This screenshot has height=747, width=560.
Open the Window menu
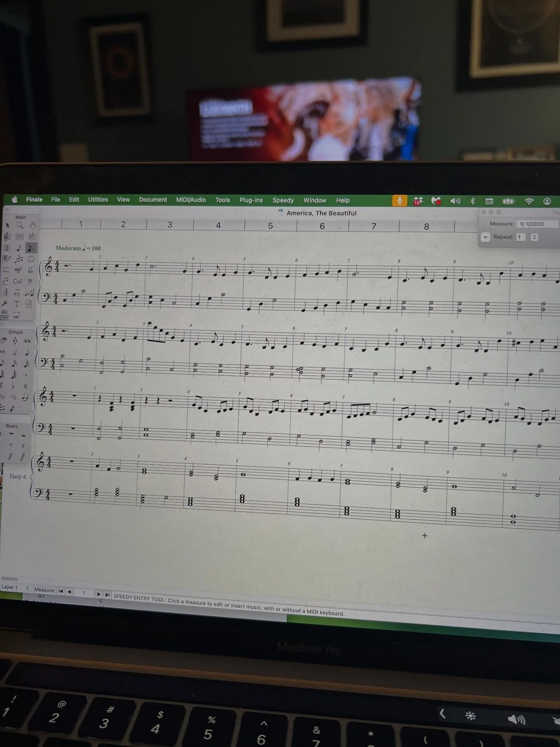[x=315, y=200]
